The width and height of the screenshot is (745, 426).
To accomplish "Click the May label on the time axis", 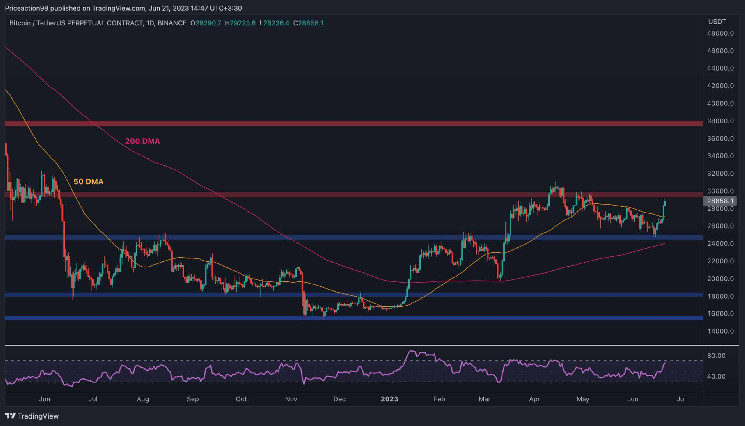I will [x=583, y=399].
